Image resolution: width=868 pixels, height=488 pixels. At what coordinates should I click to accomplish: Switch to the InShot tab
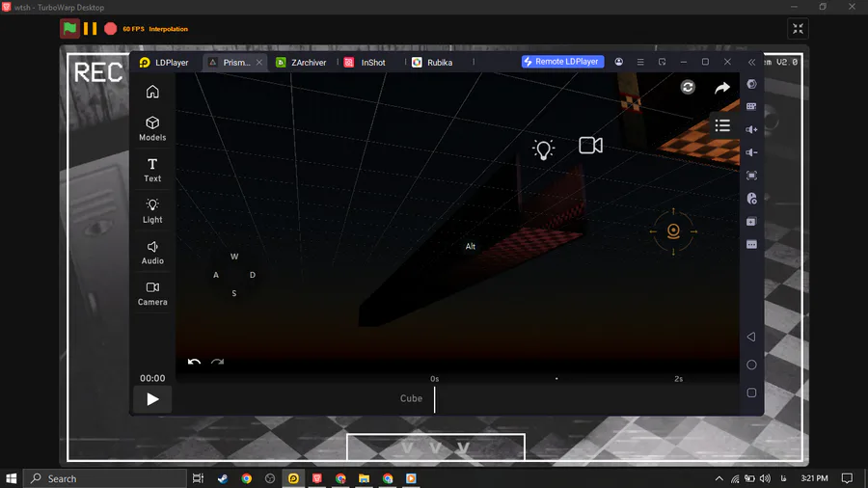click(x=365, y=63)
